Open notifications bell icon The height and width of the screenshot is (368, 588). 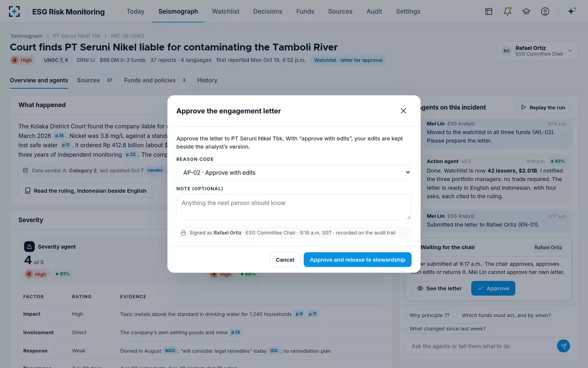508,11
